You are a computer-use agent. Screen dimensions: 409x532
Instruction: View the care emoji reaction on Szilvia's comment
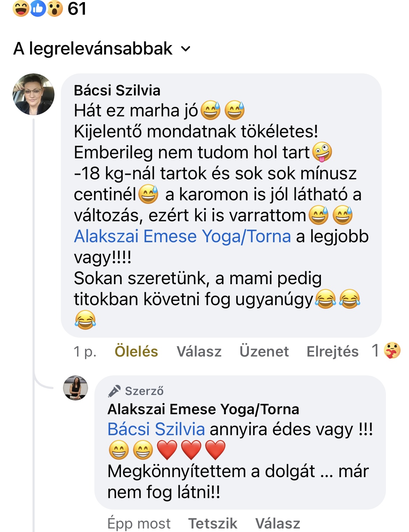392,351
